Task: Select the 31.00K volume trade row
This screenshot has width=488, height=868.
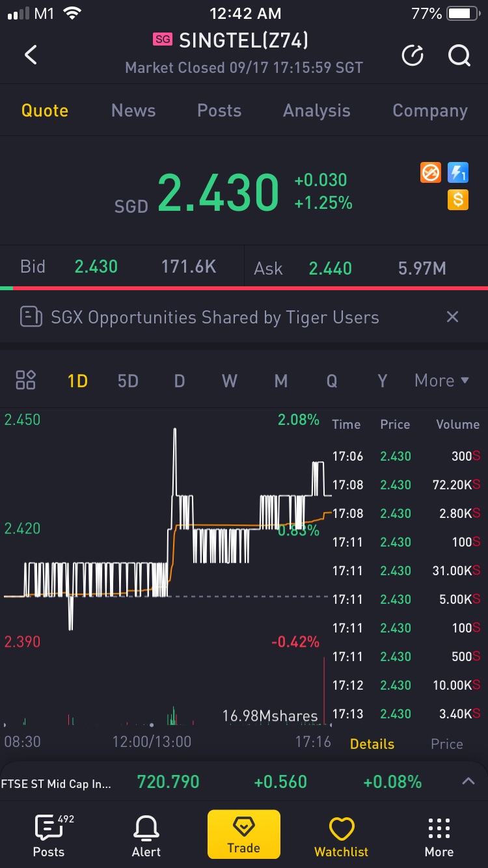Action: tap(407, 571)
